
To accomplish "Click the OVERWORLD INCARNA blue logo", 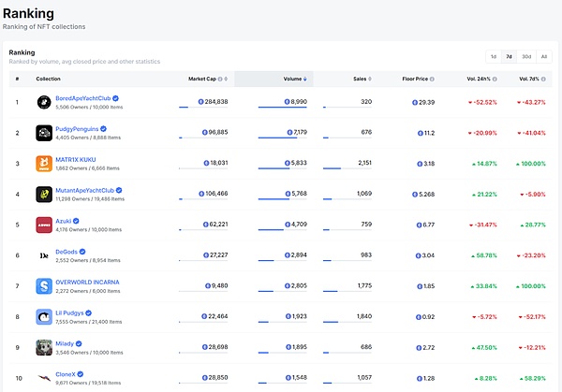I will (x=43, y=286).
